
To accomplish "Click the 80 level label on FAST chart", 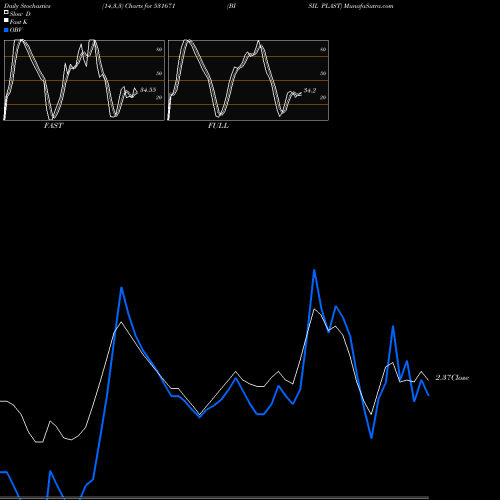I will point(159,49).
